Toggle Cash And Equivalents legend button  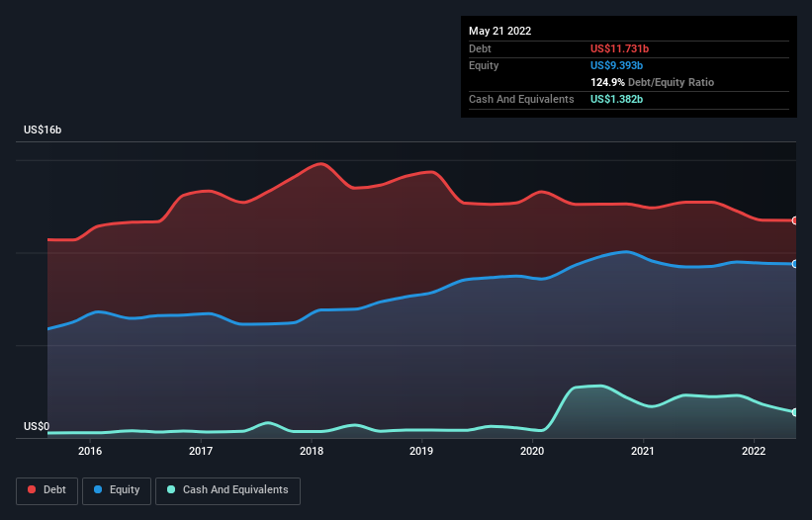227,490
